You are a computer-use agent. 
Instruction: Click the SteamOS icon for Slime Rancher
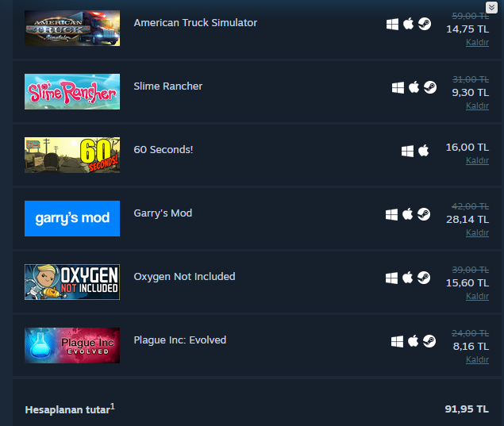(429, 87)
